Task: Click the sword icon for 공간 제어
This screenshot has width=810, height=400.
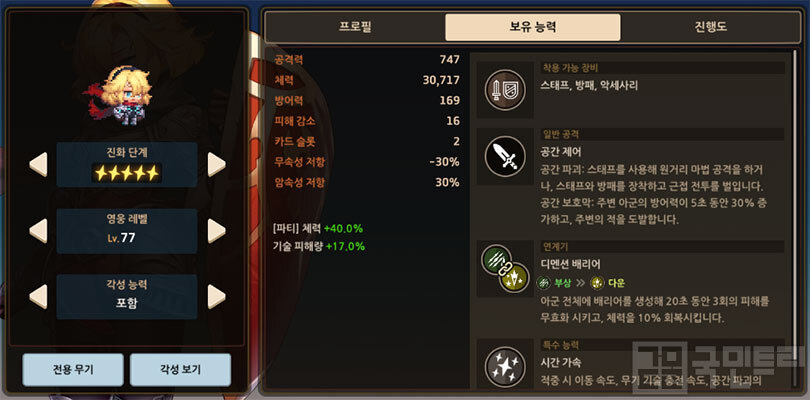Action: pyautogui.click(x=505, y=157)
